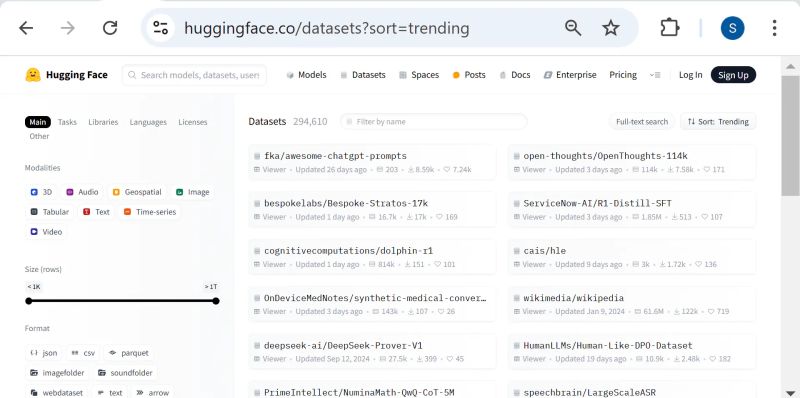Screen dimensions: 800x398
Task: Open cais/hle dataset
Action: (632, 257)
